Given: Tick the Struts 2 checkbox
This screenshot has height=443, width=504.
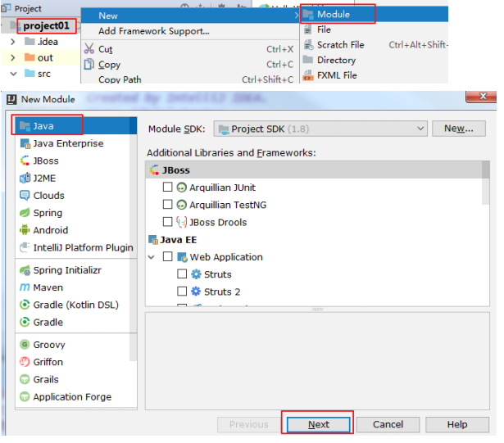Looking at the screenshot, I should 182,292.
